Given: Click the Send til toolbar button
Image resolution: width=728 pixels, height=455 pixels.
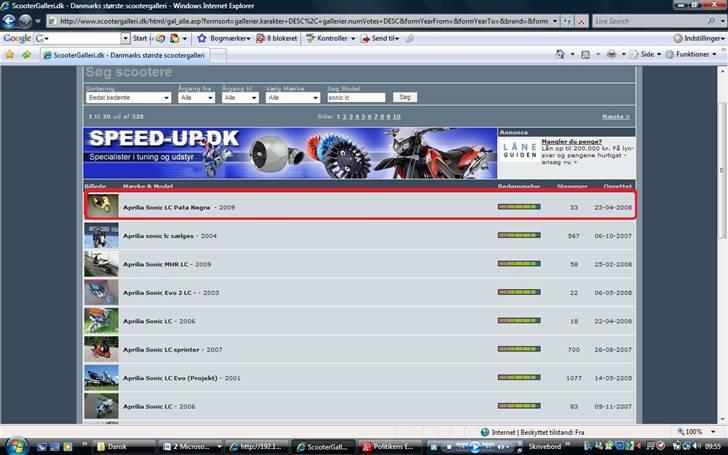Looking at the screenshot, I should pyautogui.click(x=380, y=38).
